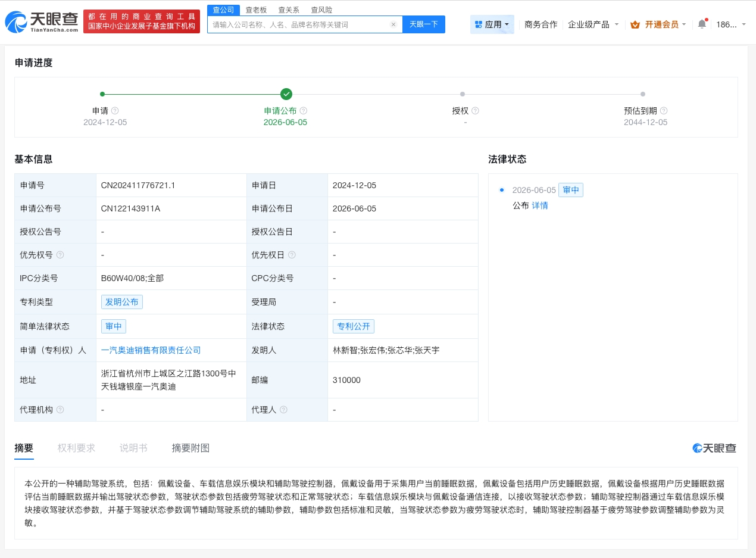Focus the company name search input
This screenshot has height=558, width=756.
tap(300, 24)
